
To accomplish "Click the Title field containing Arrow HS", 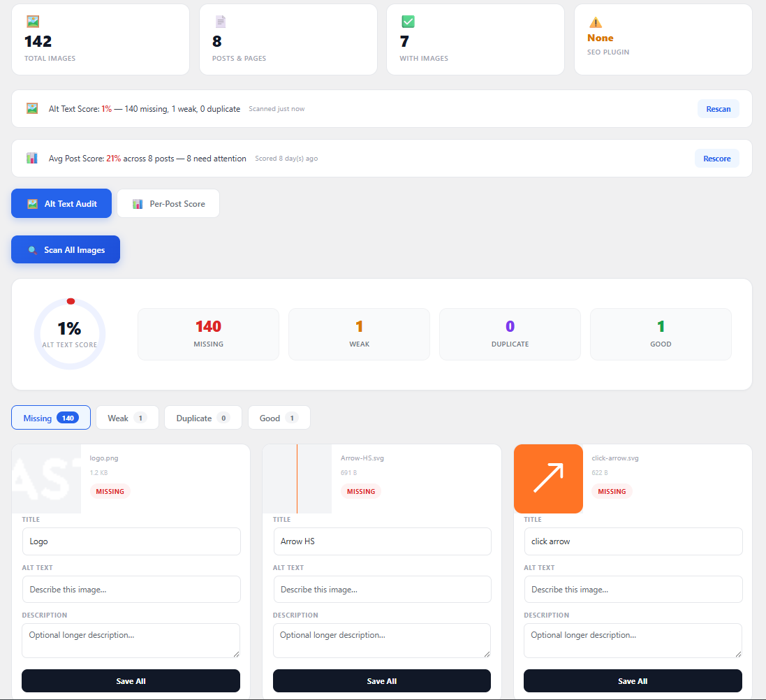I will pos(382,541).
